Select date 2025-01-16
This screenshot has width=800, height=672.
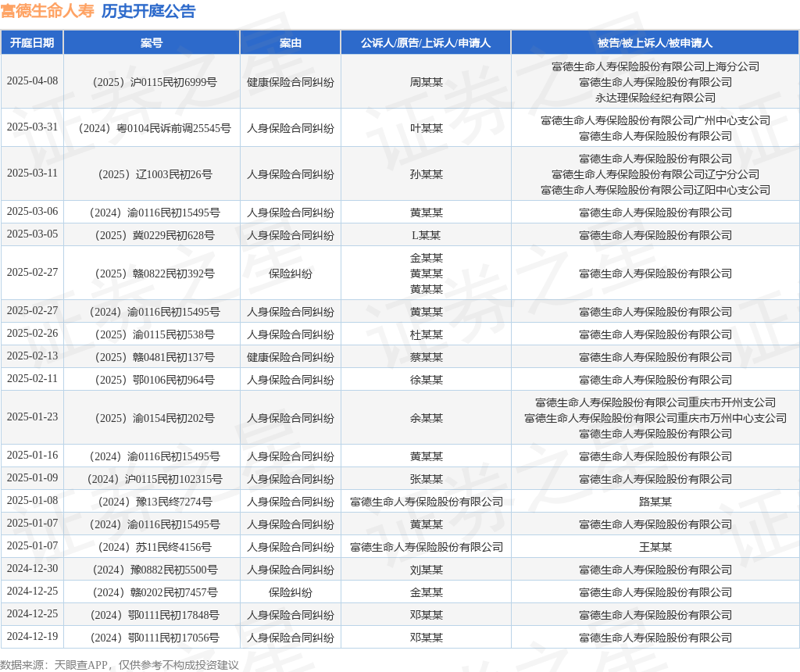coord(32,455)
